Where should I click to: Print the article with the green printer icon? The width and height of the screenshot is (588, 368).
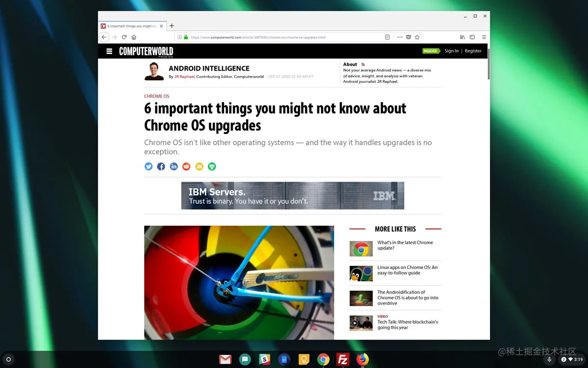[x=212, y=166]
